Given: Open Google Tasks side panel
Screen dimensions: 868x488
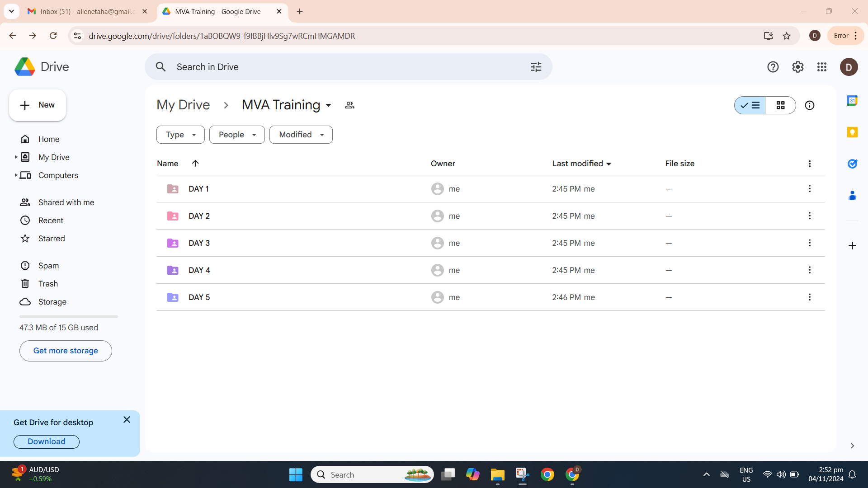Looking at the screenshot, I should pos(852,164).
